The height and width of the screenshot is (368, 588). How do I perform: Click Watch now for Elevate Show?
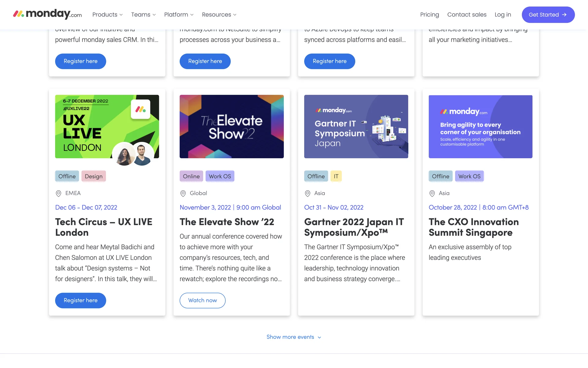click(202, 301)
